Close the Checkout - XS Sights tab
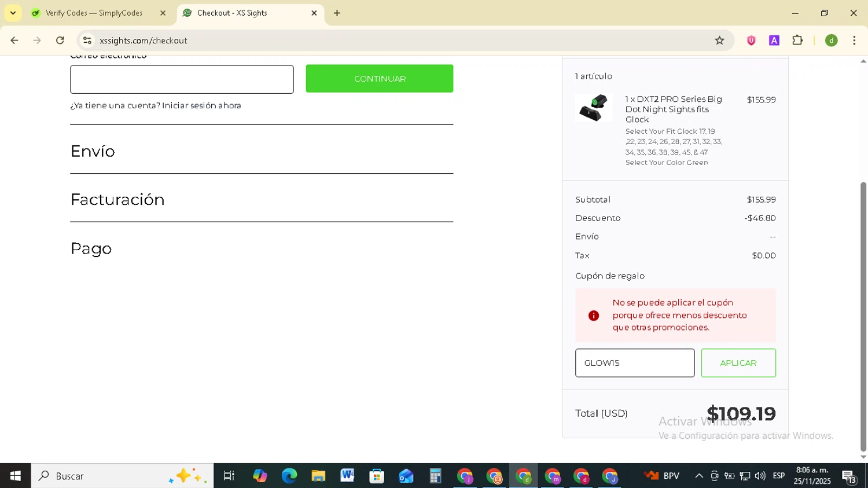This screenshot has height=488, width=868. pos(314,13)
